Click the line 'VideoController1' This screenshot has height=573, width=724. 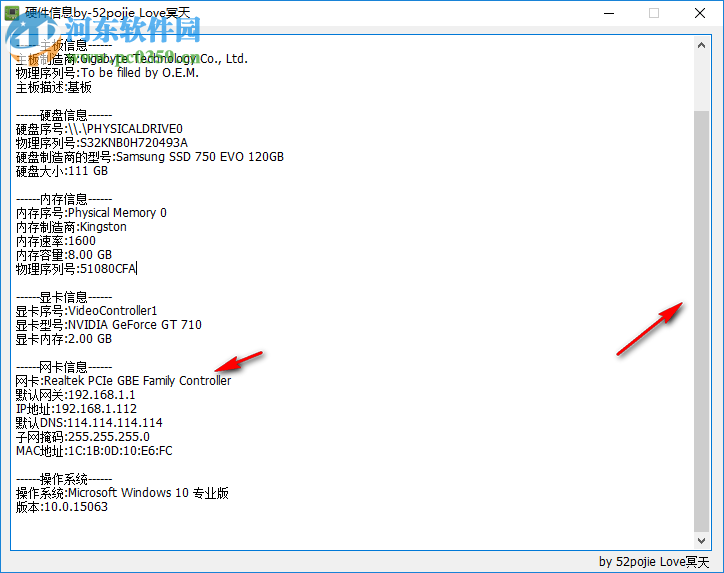coord(86,311)
